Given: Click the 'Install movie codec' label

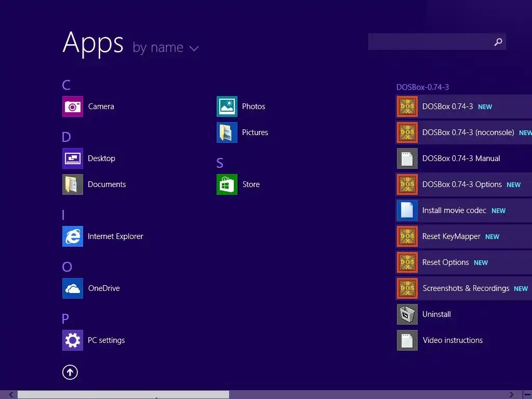Looking at the screenshot, I should coord(454,210).
